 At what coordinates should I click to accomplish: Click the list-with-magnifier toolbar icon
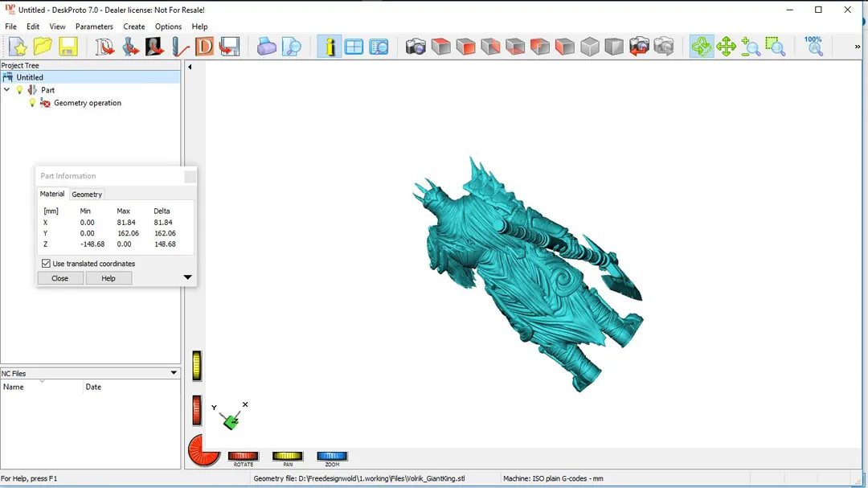tap(379, 47)
